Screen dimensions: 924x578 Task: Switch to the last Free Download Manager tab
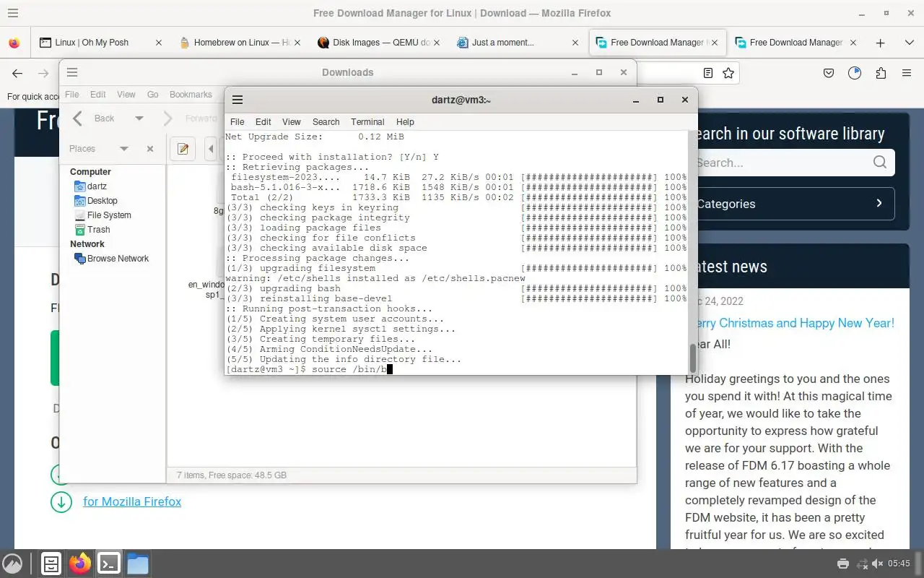click(796, 43)
